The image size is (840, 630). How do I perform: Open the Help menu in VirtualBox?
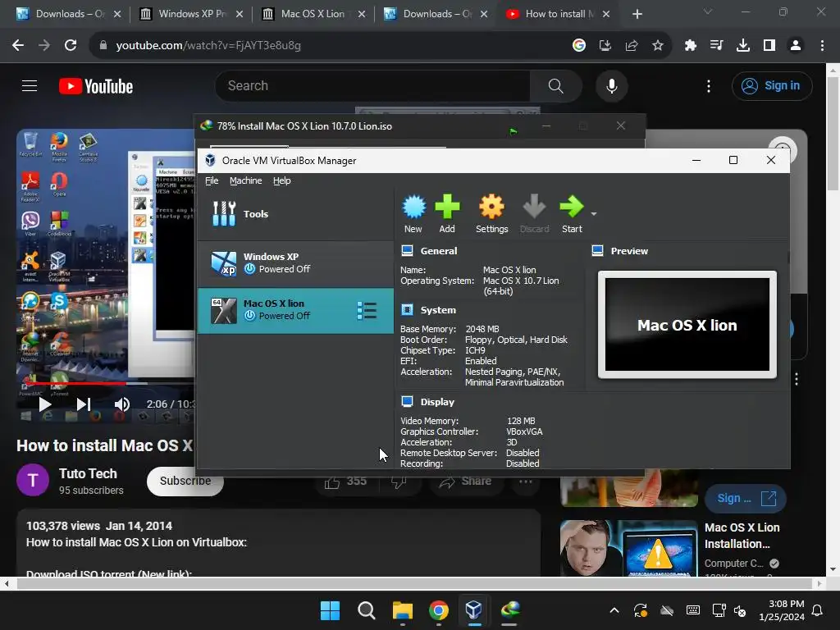(x=282, y=180)
